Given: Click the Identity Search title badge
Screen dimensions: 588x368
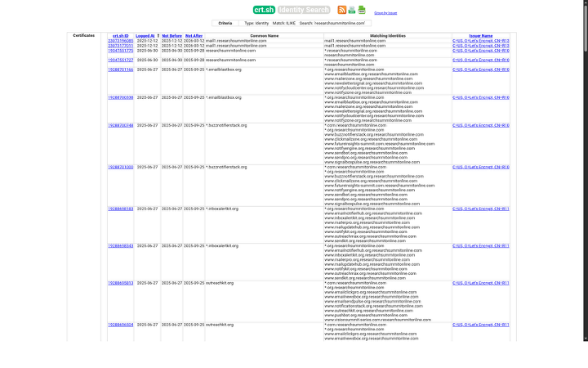Looking at the screenshot, I should 304,10.
